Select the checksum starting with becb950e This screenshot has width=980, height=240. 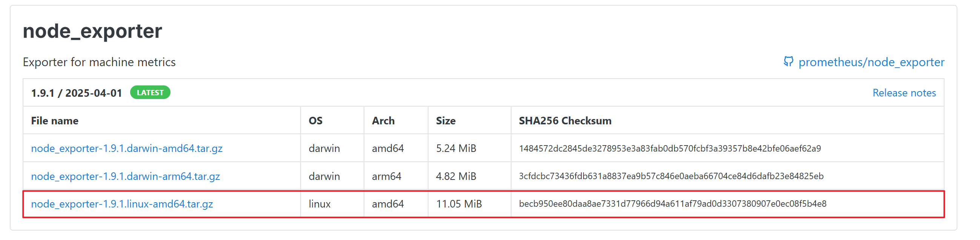pos(673,204)
